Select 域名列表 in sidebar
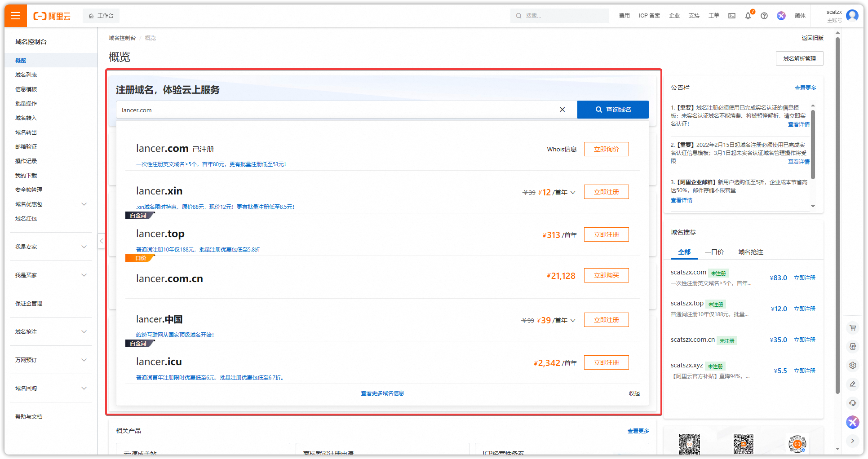 pos(26,75)
